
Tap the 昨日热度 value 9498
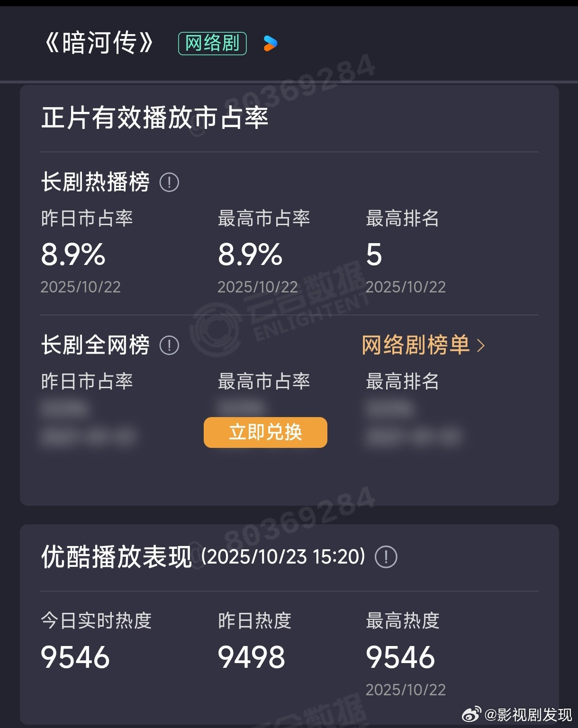pos(252,657)
